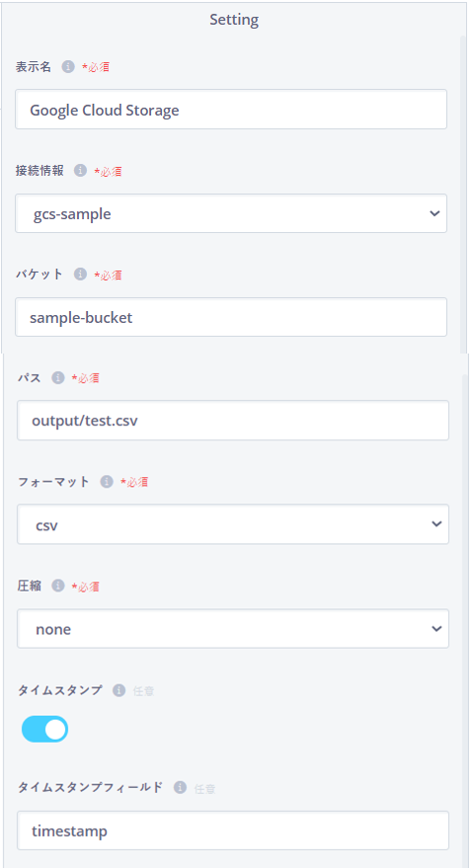The width and height of the screenshot is (472, 868).
Task: Click info icon next to パス
Action: pyautogui.click(x=58, y=377)
